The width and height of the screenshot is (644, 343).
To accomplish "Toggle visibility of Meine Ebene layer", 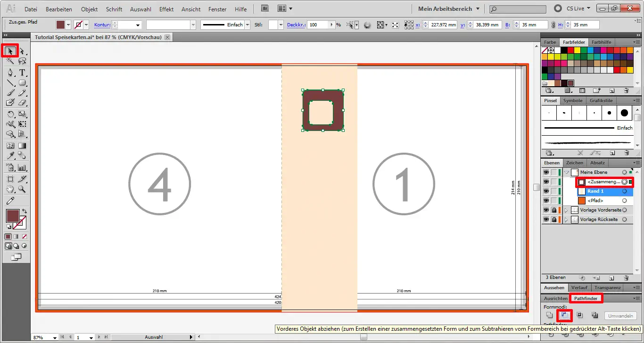I will pyautogui.click(x=546, y=172).
